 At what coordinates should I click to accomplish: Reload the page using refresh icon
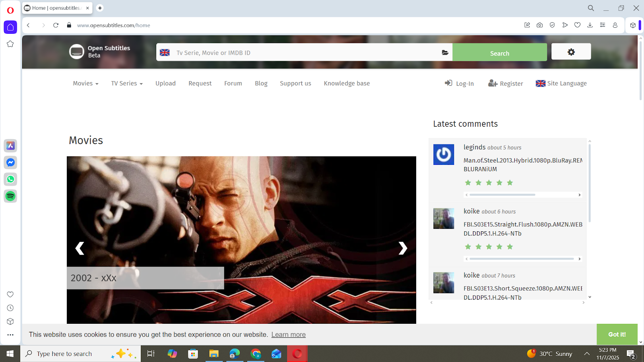click(56, 25)
